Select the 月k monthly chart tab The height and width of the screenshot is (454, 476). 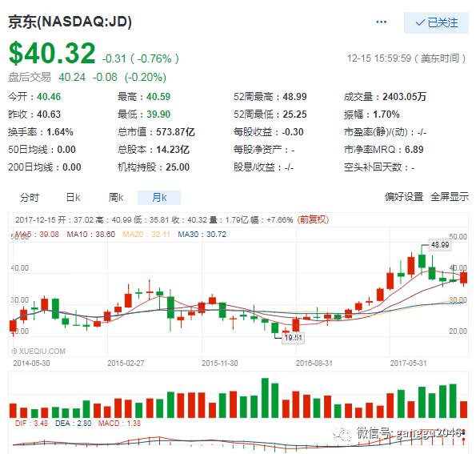159,198
